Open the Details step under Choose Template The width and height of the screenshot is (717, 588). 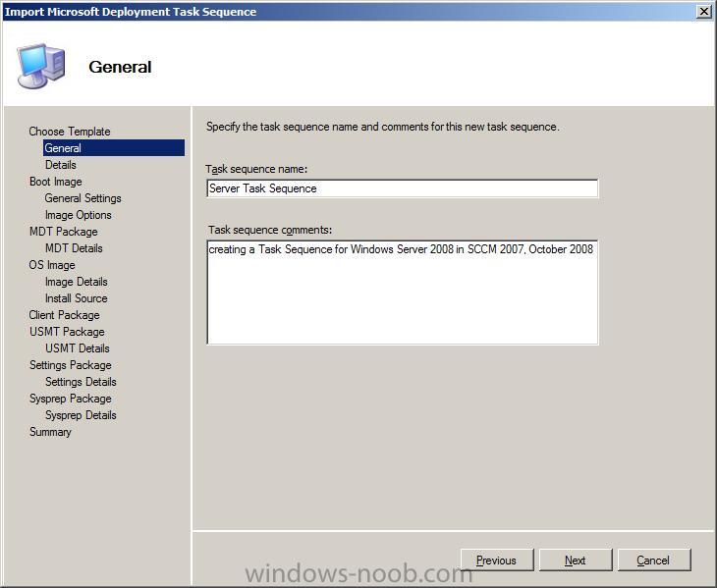click(60, 165)
